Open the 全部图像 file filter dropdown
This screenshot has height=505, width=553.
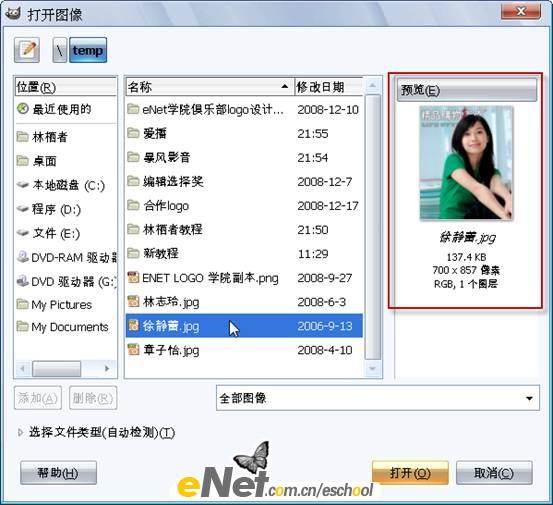(378, 398)
